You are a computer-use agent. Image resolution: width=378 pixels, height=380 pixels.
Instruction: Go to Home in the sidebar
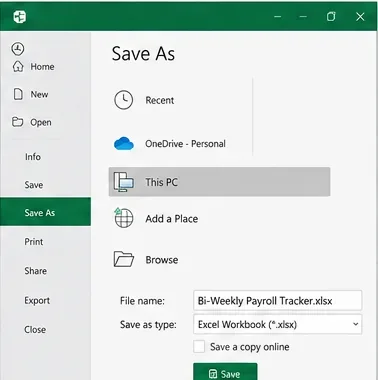point(42,67)
